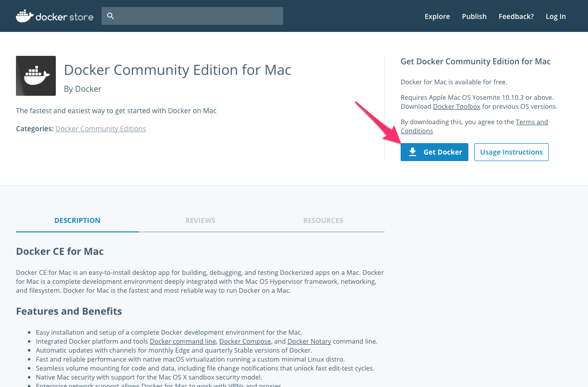The image size is (588, 387).
Task: Click the 'Native Mac security' bullet
Action: 149,377
